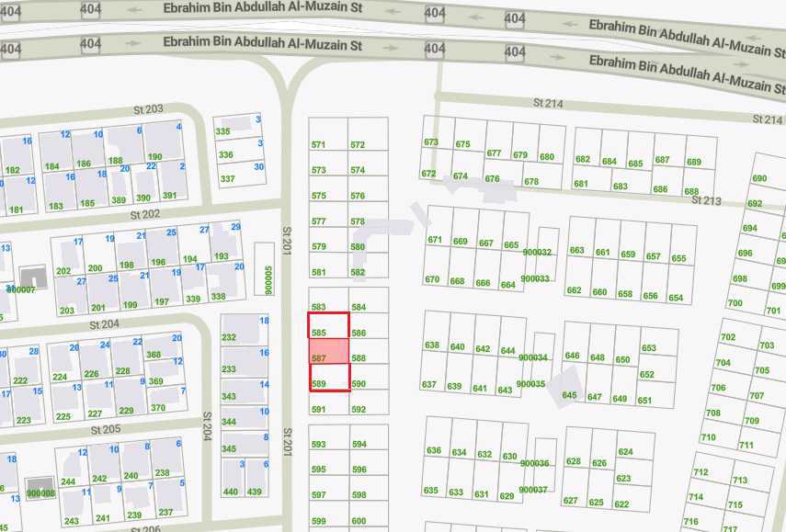The width and height of the screenshot is (786, 532).
Task: Click the red-outlined parcel 585
Action: pos(328,325)
